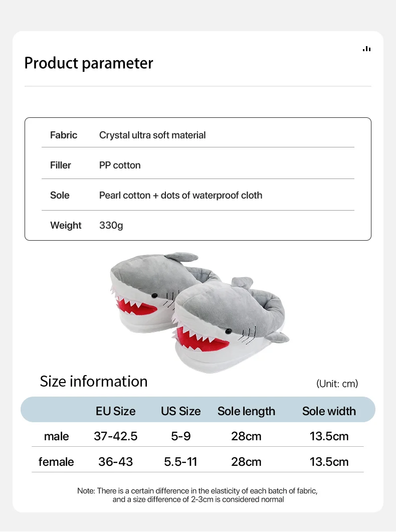
Task: Click the Product parameter heading
Action: click(x=89, y=63)
